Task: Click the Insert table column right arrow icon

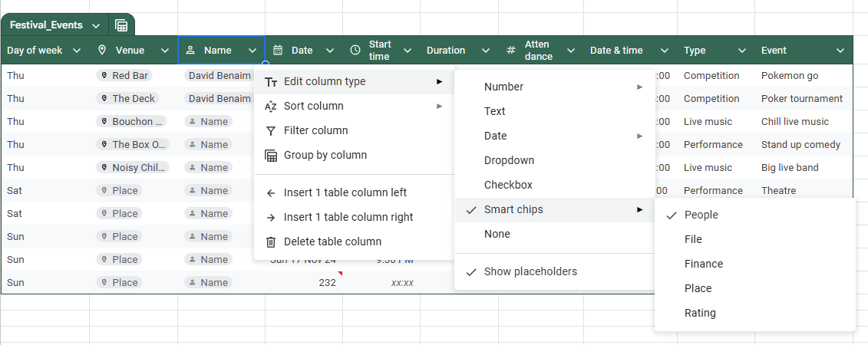Action: point(270,217)
